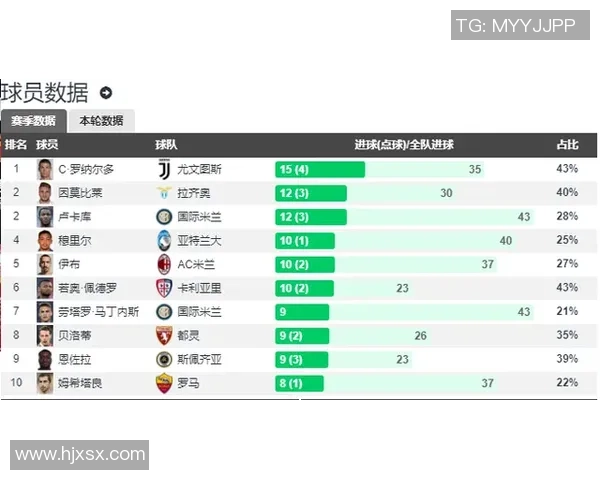
Task: Open player link C·罗纳尔多
Action: point(86,169)
